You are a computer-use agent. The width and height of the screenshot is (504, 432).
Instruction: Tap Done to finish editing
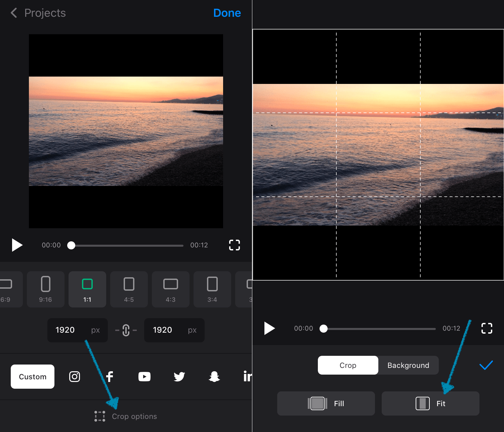(x=227, y=13)
